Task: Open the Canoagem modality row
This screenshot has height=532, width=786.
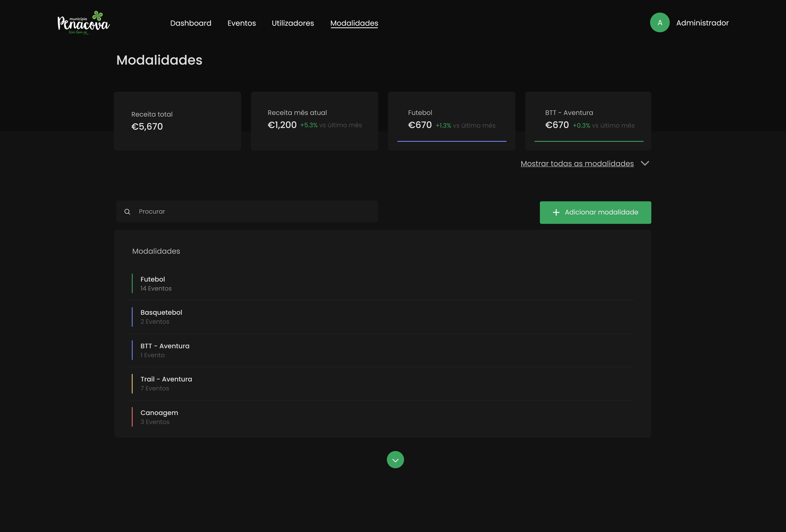Action: pyautogui.click(x=159, y=417)
